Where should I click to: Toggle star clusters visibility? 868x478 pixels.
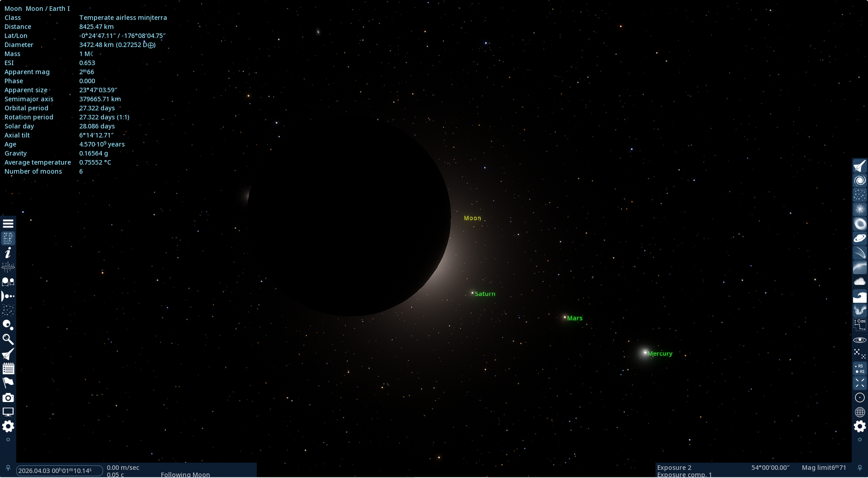pyautogui.click(x=860, y=209)
